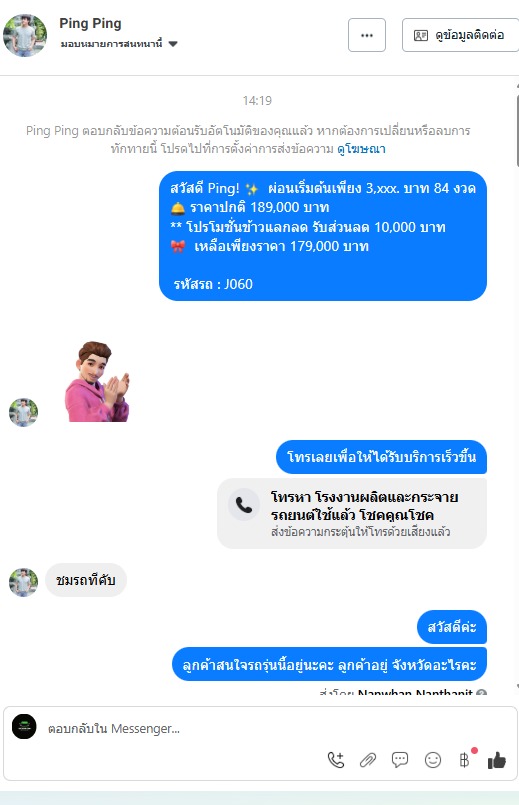
Task: Click the page's black avatar in reply box
Action: (24, 726)
